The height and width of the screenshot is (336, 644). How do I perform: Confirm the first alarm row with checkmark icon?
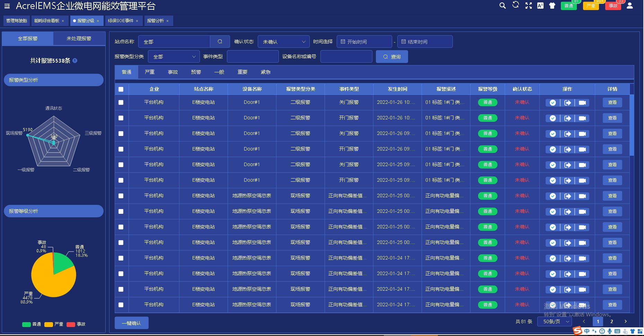click(x=553, y=103)
